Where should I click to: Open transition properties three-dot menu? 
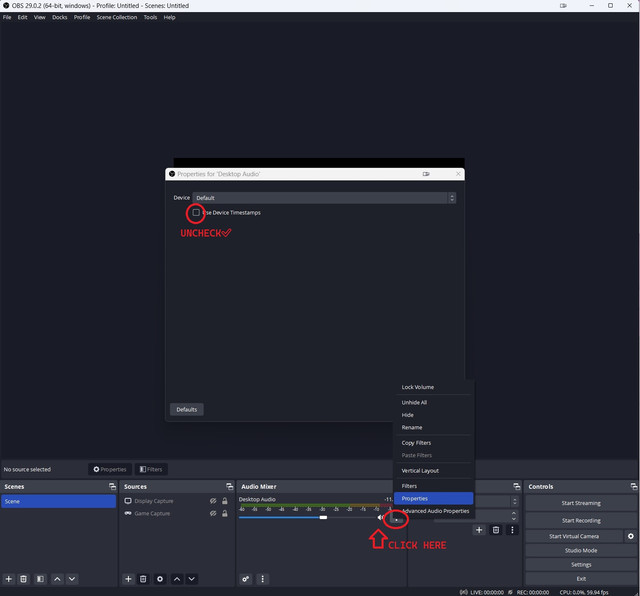512,530
